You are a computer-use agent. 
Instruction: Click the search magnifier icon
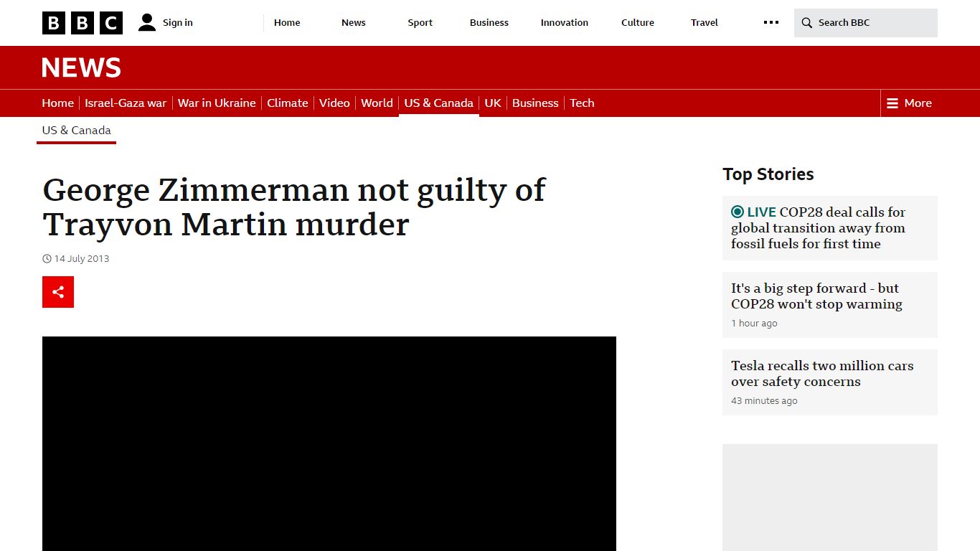[807, 23]
